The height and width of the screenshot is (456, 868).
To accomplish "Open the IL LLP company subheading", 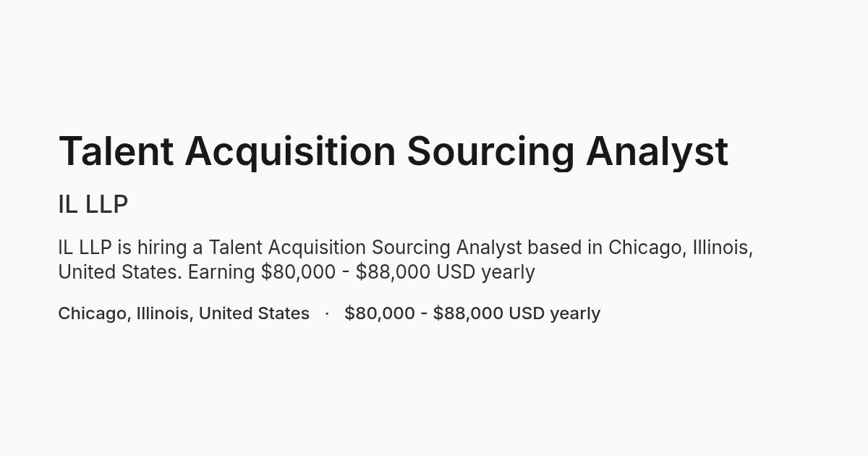I will [93, 205].
